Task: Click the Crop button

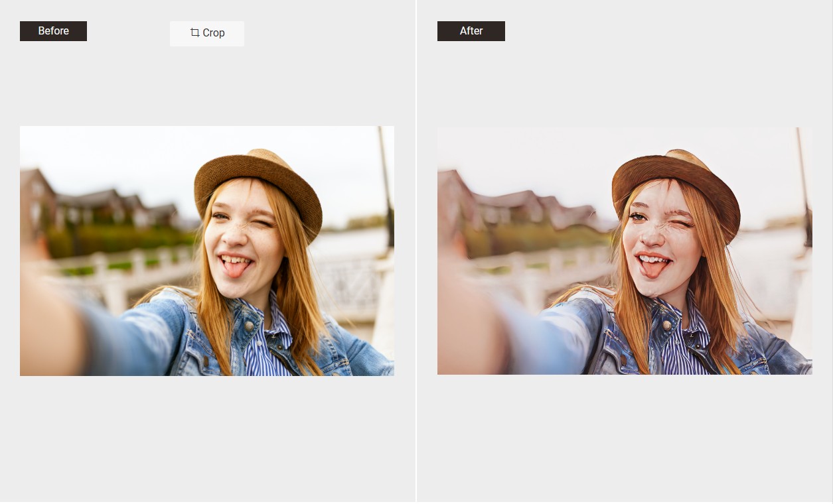Action: pyautogui.click(x=206, y=33)
